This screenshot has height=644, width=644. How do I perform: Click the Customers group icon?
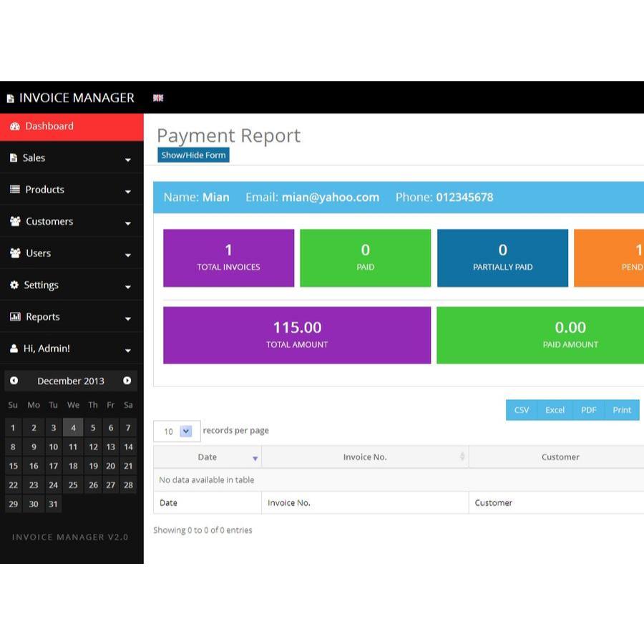tap(15, 221)
